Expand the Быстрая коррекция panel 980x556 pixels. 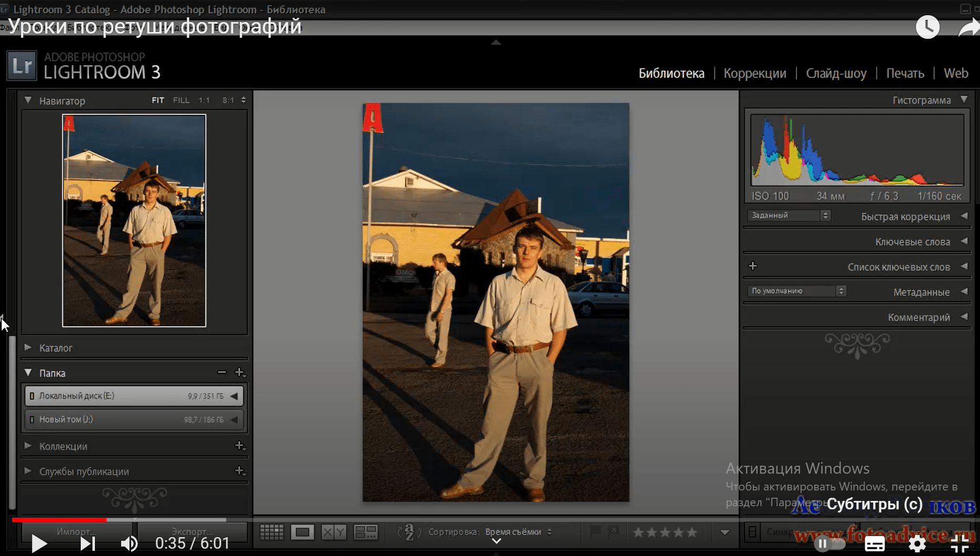coord(964,216)
